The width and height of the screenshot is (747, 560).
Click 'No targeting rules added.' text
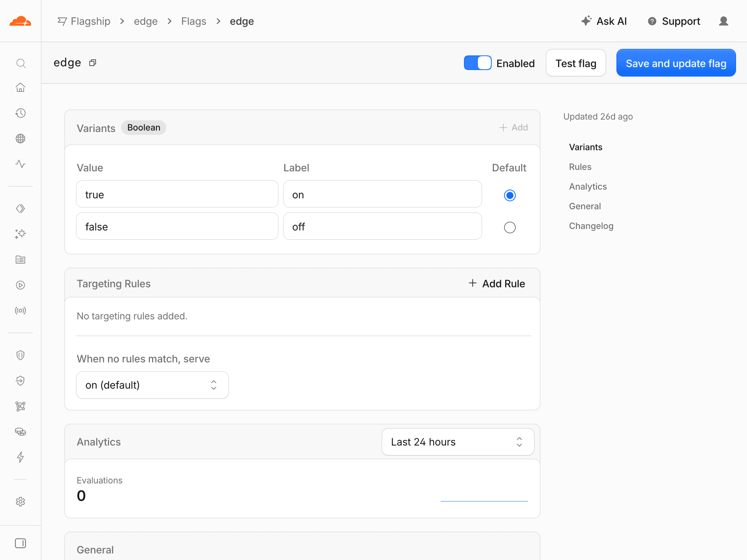132,316
